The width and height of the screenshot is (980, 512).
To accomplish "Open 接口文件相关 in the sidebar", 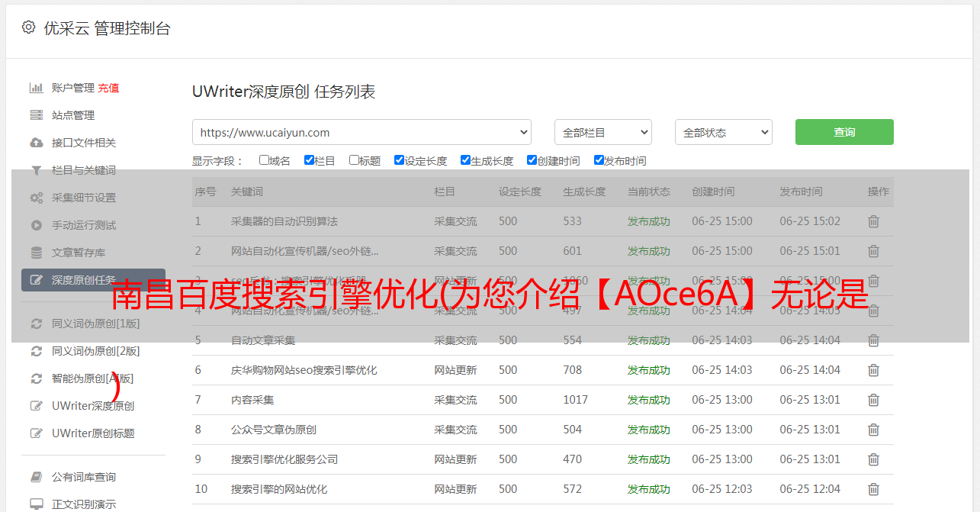I will click(84, 143).
